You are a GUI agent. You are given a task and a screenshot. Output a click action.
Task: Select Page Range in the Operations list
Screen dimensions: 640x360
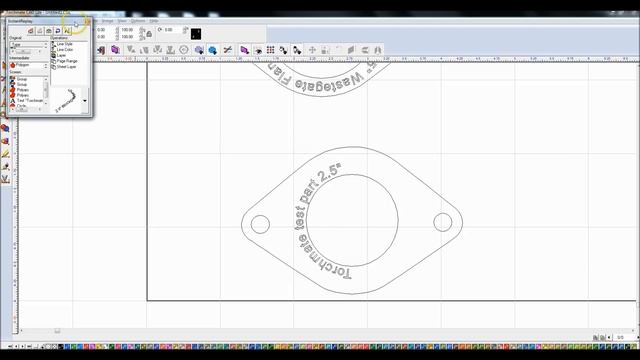(x=67, y=61)
